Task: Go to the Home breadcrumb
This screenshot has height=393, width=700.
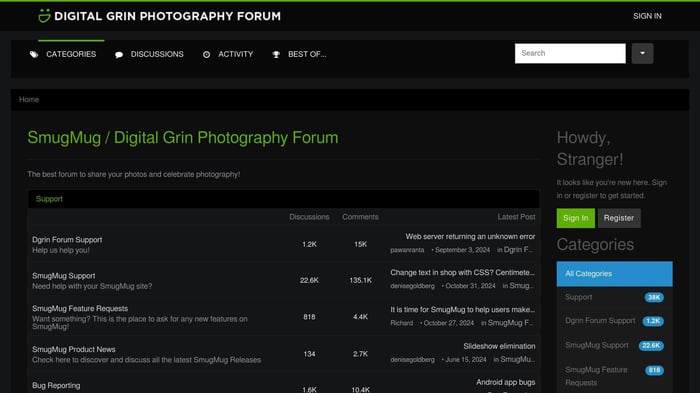Action: (x=29, y=100)
